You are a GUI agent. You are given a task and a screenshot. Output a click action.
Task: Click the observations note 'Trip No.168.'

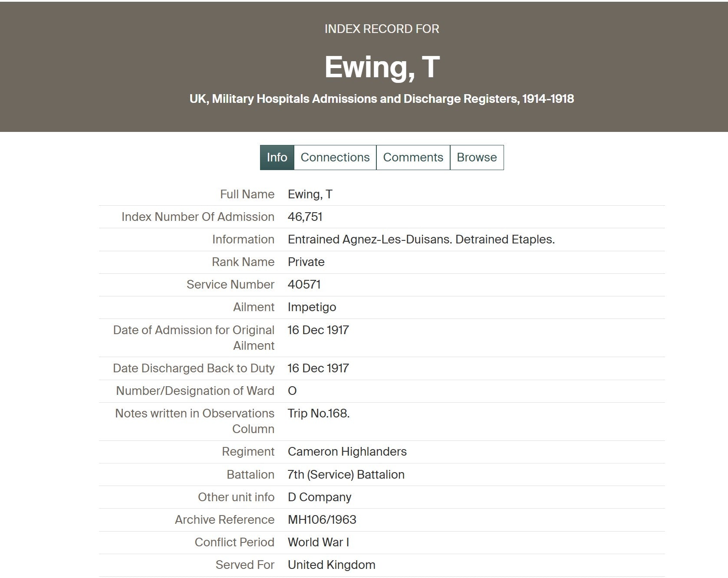[318, 414]
